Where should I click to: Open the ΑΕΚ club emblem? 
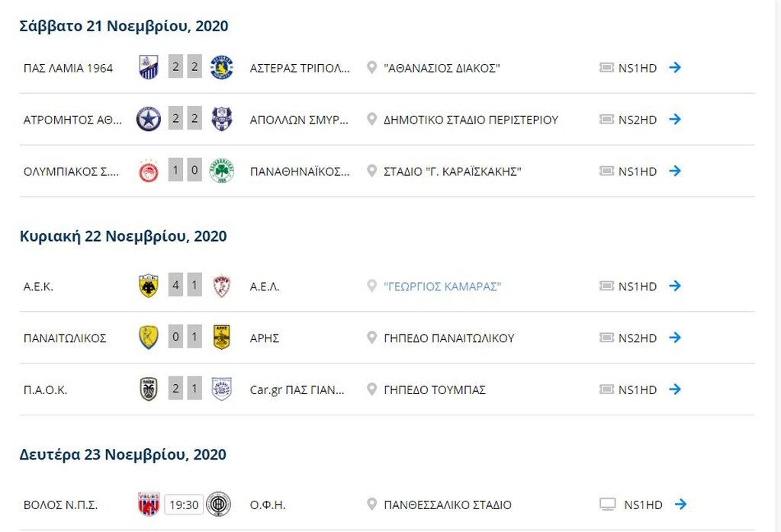click(x=149, y=286)
